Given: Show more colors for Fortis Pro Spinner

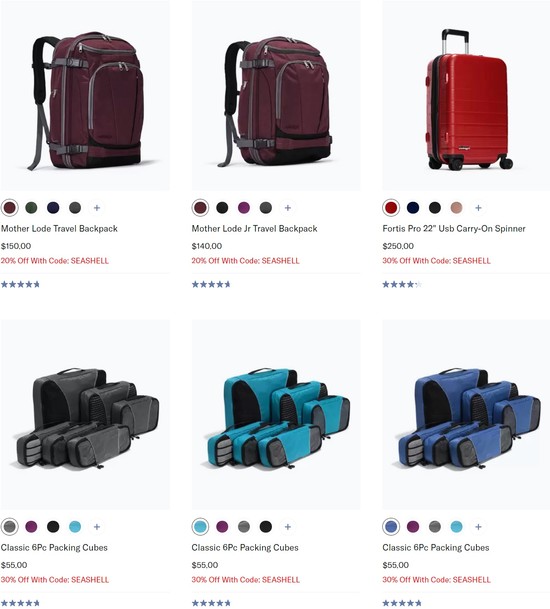Looking at the screenshot, I should pyautogui.click(x=478, y=208).
